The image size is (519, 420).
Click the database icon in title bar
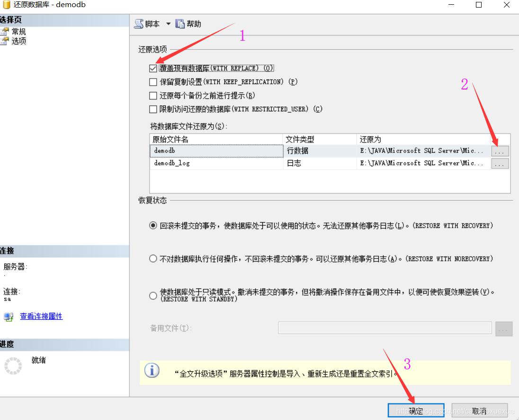point(6,5)
